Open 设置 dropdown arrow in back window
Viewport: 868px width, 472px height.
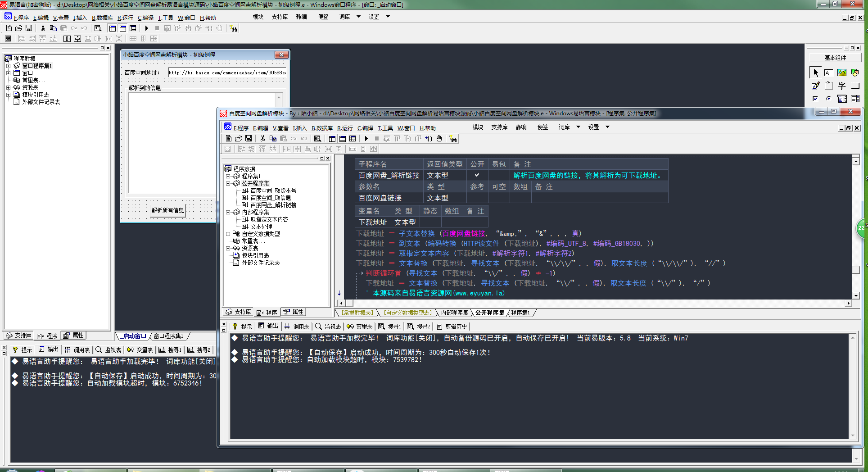(388, 17)
